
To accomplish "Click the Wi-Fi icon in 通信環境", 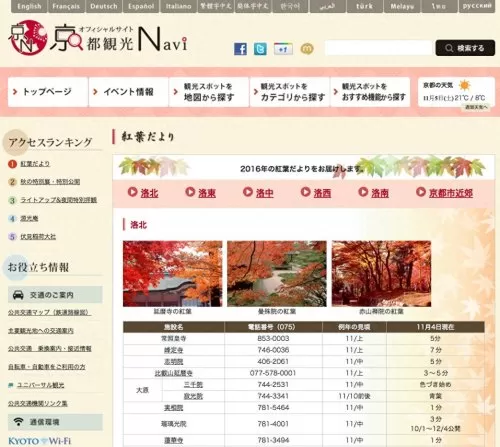I will [x=18, y=422].
